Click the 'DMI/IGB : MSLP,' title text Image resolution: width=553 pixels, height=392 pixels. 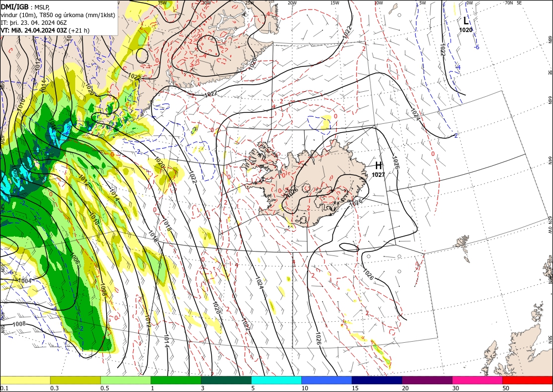[25, 7]
